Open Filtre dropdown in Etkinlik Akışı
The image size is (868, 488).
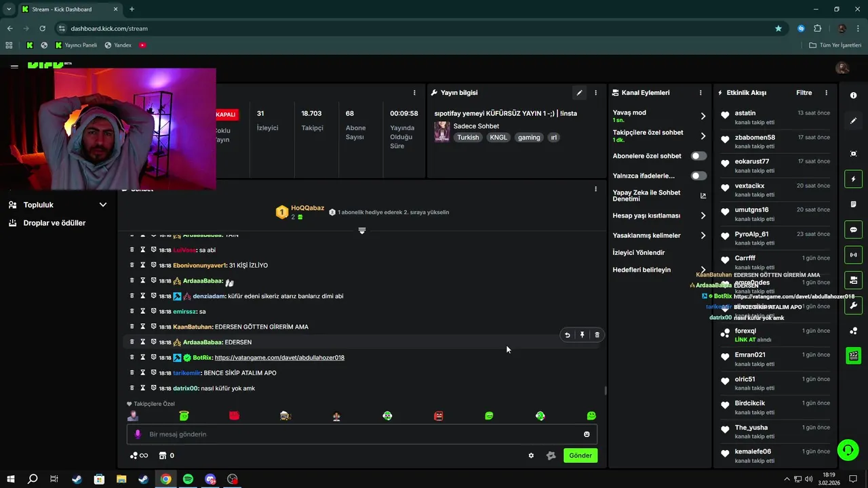[804, 93]
